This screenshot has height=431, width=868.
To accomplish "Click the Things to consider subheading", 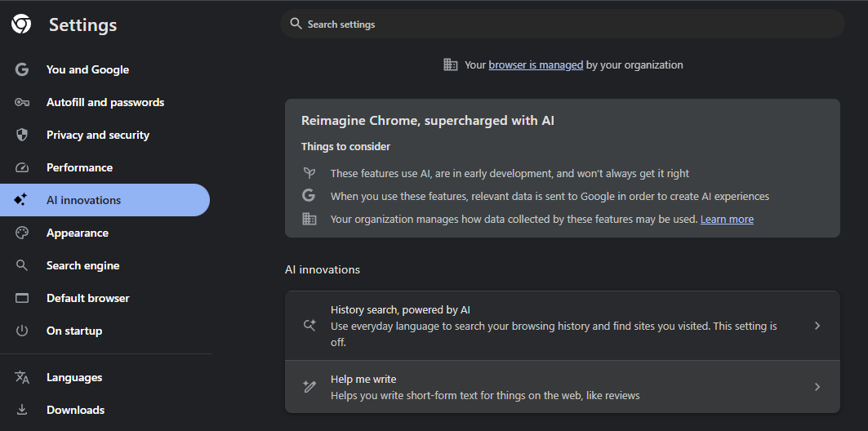I will coord(345,147).
